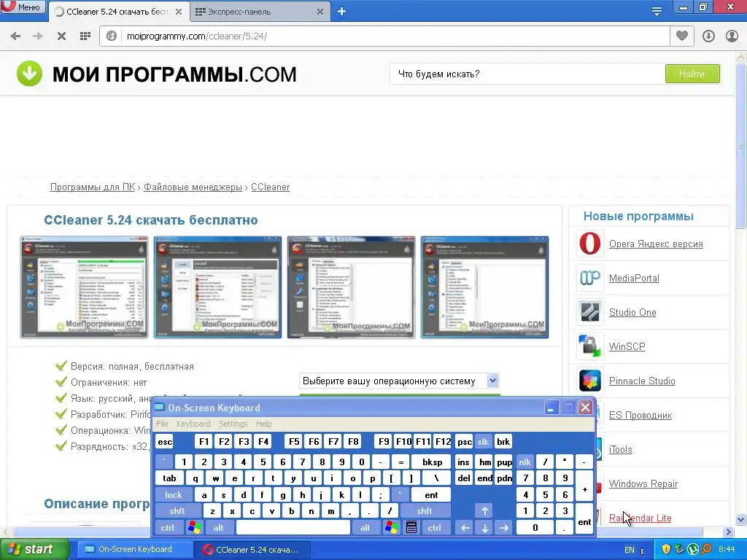Open the Файловые менеджеры breadcrumb link
Screen dimensions: 747x560
pos(193,187)
